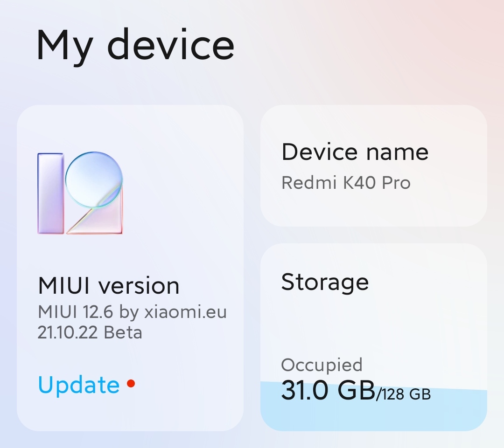Image resolution: width=504 pixels, height=448 pixels.
Task: Tap the MIUI 12.6 by xiaomi.eu text
Action: click(132, 312)
